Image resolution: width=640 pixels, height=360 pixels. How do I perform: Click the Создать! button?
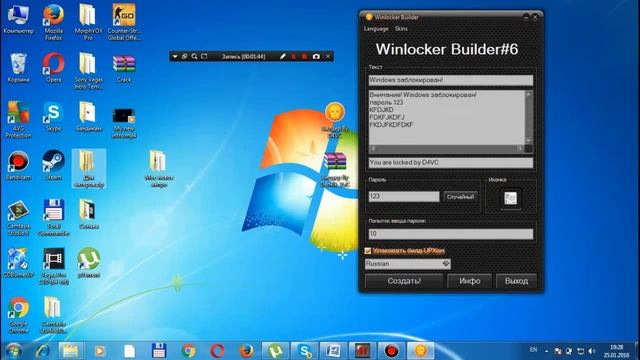coord(404,281)
